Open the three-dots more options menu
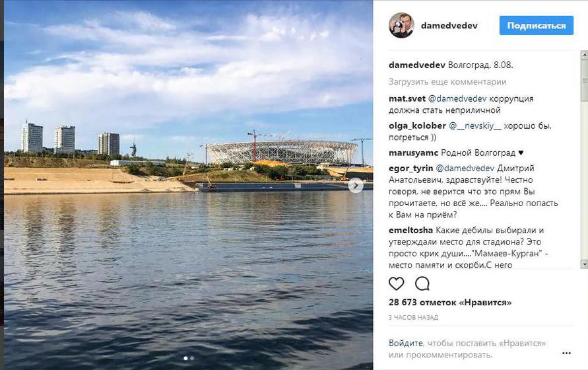The image size is (588, 370). pyautogui.click(x=566, y=353)
